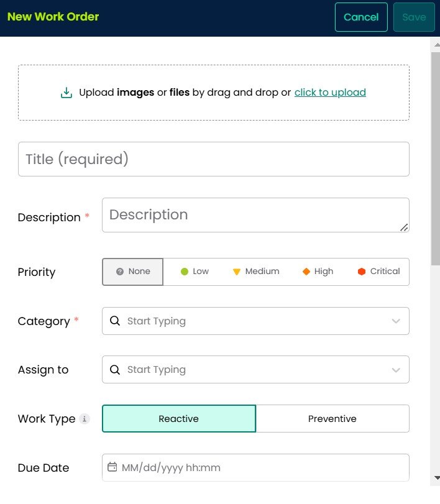This screenshot has width=440, height=504.
Task: Click the upload icon in the drop zone
Action: (66, 91)
